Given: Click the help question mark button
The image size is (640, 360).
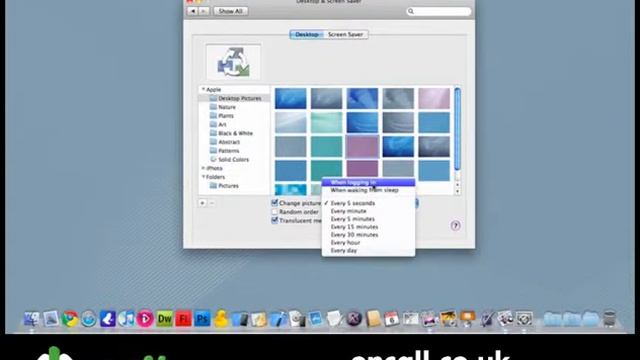Looking at the screenshot, I should click(456, 225).
